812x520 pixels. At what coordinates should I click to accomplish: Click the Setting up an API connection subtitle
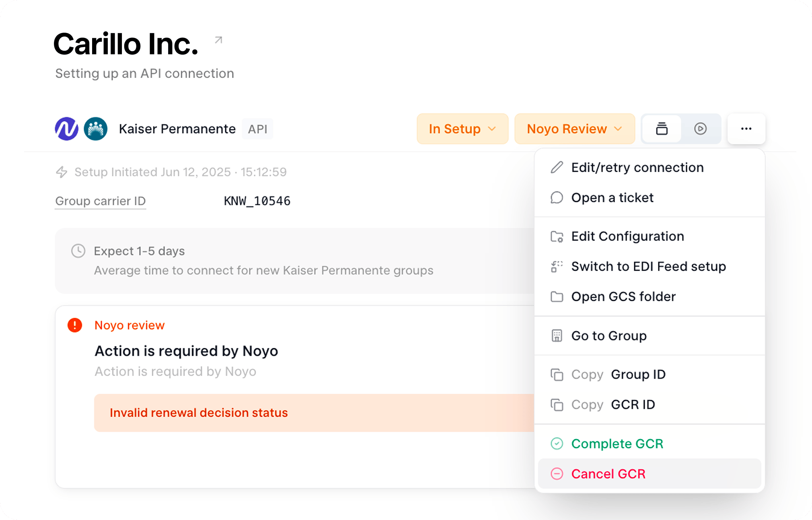(144, 74)
